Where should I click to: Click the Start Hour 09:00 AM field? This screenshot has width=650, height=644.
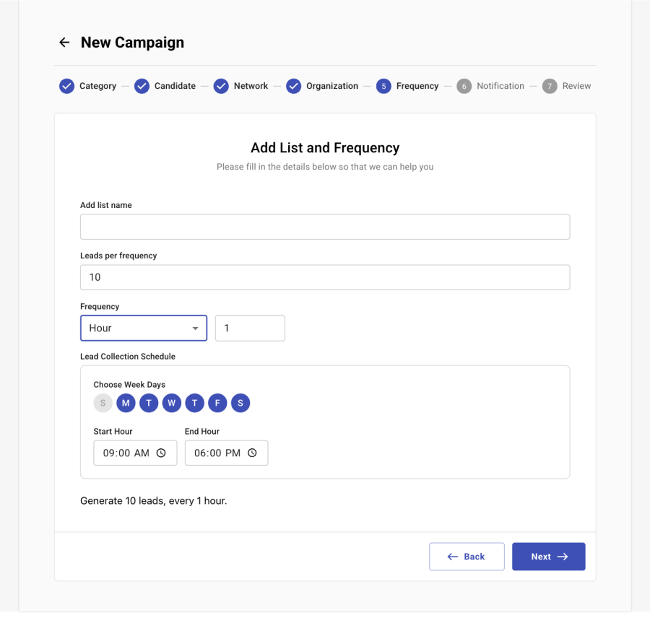coord(127,453)
